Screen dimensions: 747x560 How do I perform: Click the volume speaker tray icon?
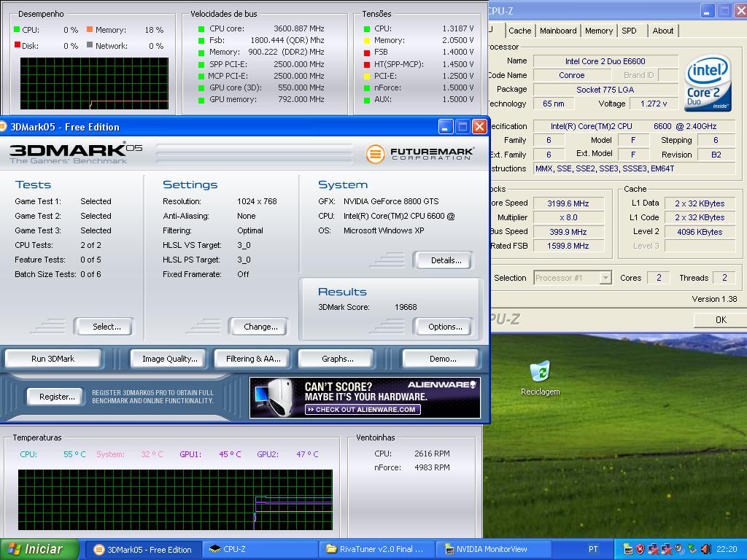click(706, 549)
